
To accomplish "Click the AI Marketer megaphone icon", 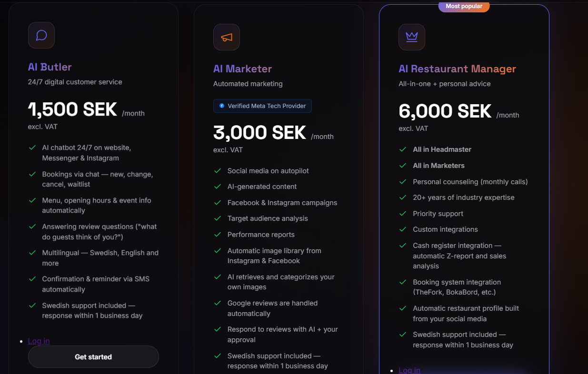I will (x=227, y=37).
